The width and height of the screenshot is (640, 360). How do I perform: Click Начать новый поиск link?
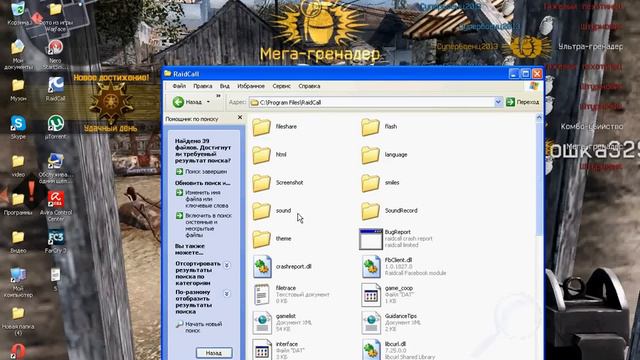click(199, 327)
